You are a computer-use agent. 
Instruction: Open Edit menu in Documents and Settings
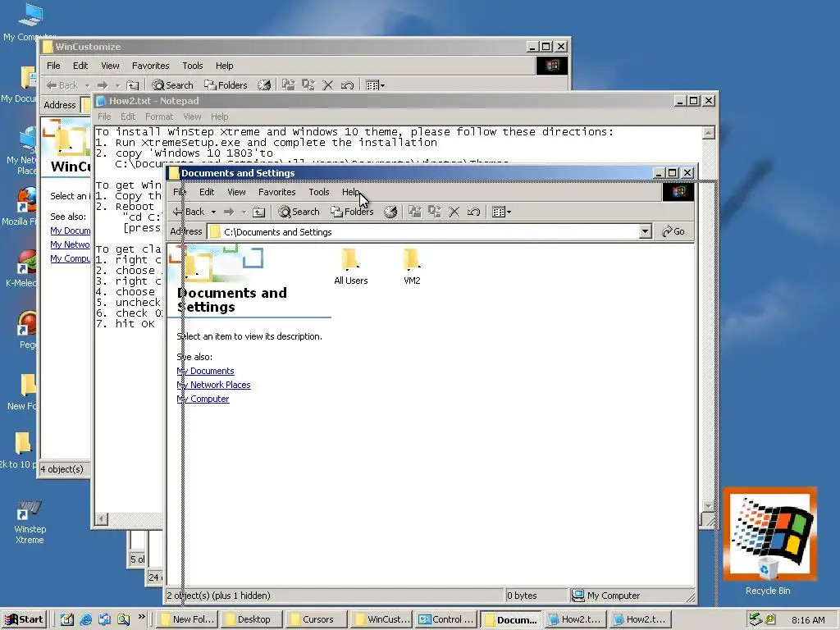pos(207,192)
